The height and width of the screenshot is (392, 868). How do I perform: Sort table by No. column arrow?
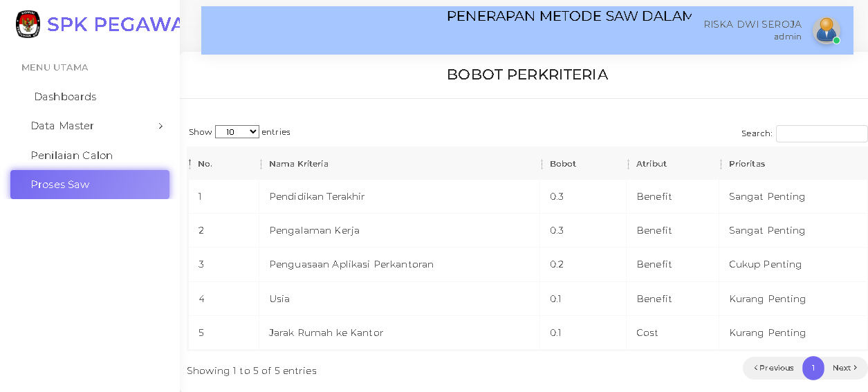190,163
